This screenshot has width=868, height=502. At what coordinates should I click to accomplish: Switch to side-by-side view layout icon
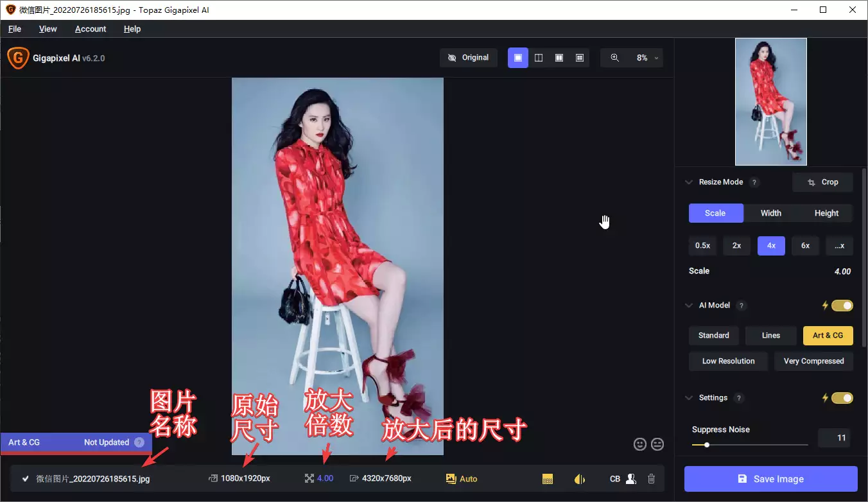(x=559, y=58)
